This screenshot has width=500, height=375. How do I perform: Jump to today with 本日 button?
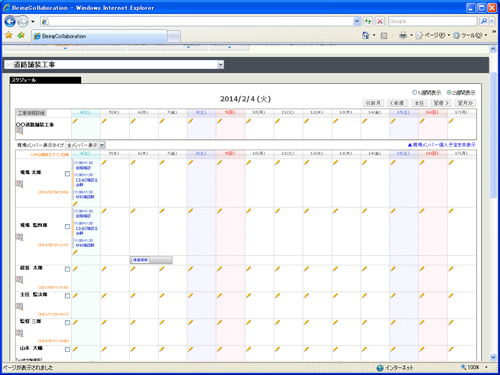click(419, 103)
